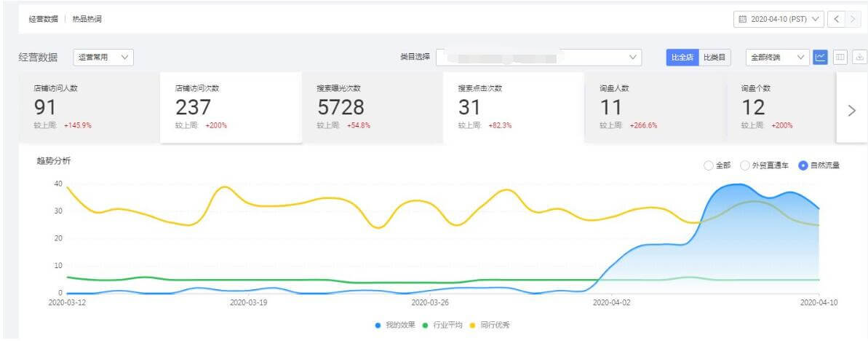
Task: Open the 热品热词 tab
Action: point(87,19)
